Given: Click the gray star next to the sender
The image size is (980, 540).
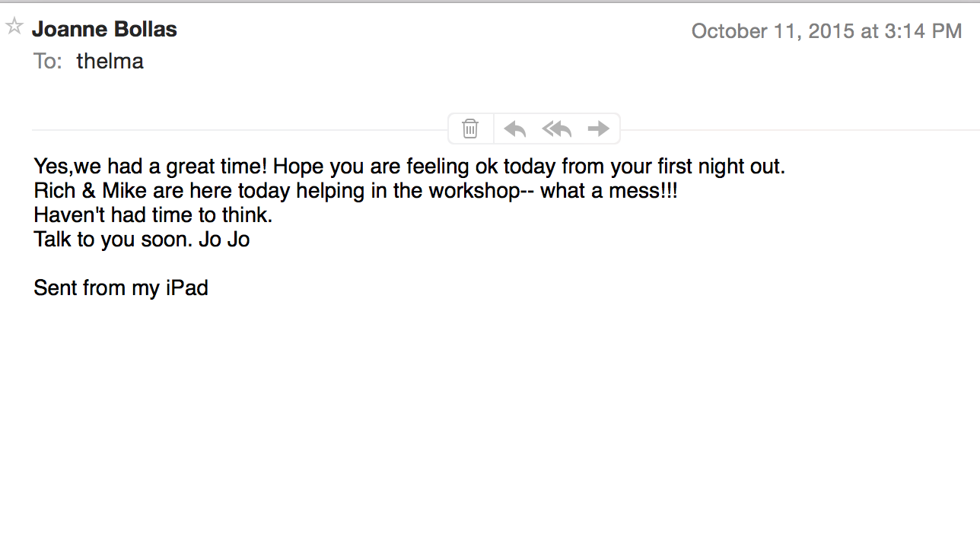Looking at the screenshot, I should 13,24.
